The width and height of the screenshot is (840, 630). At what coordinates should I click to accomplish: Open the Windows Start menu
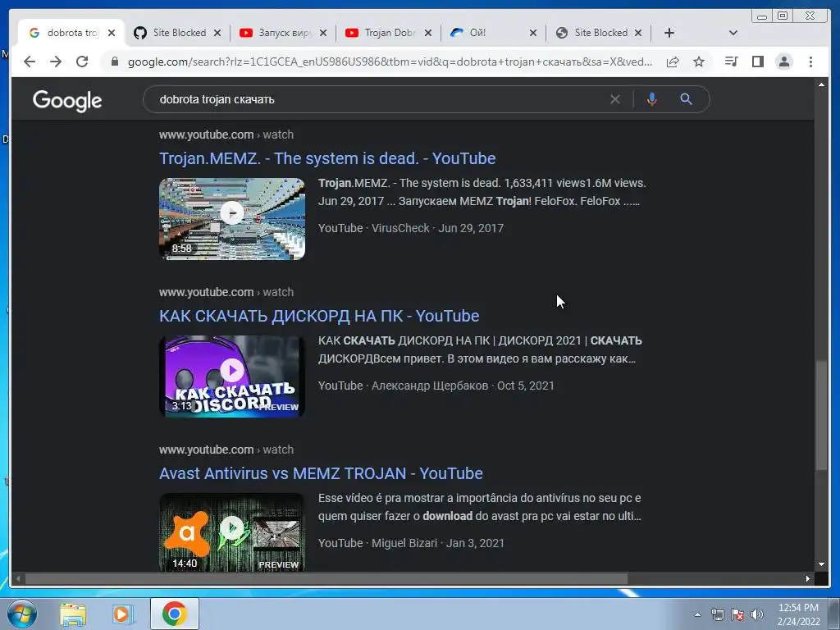click(x=21, y=614)
